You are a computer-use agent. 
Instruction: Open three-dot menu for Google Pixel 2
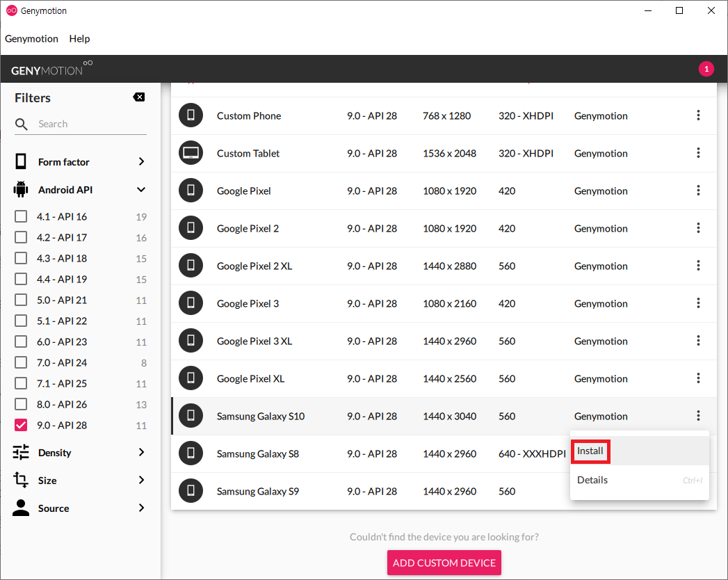click(698, 228)
